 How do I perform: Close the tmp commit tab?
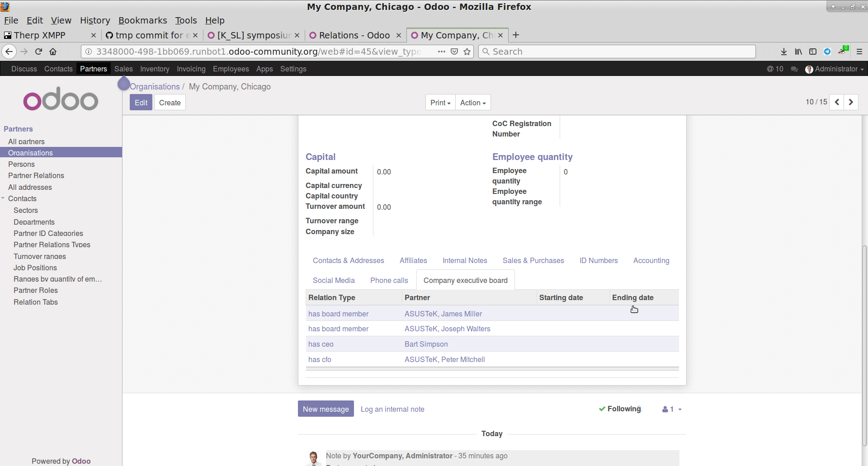click(195, 35)
